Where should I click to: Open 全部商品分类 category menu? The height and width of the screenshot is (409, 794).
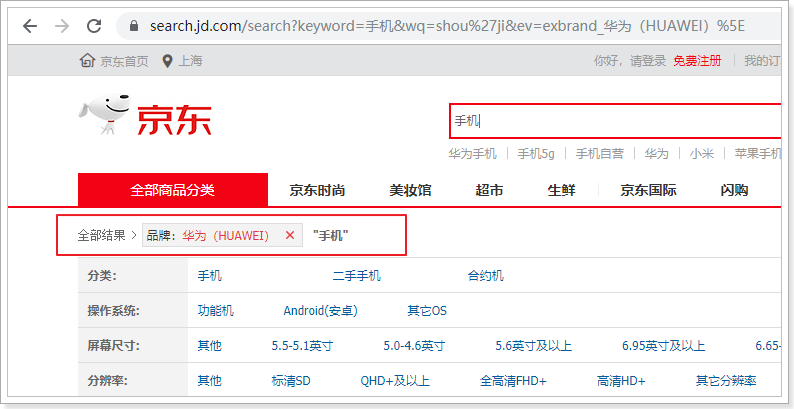[x=172, y=190]
